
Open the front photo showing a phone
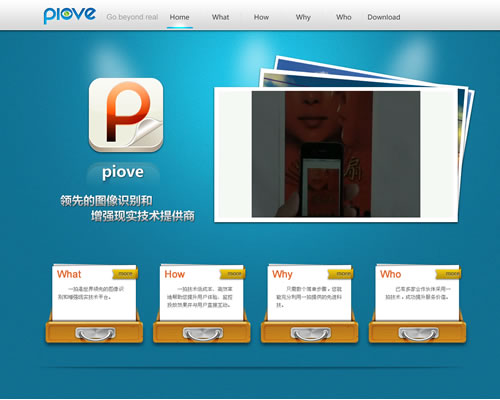coord(336,154)
